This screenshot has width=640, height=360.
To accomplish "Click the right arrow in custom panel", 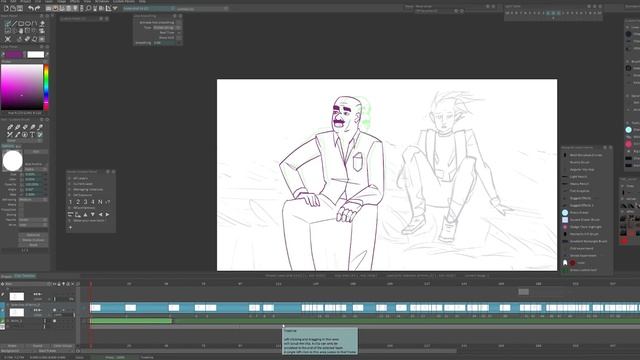I will [x=107, y=214].
